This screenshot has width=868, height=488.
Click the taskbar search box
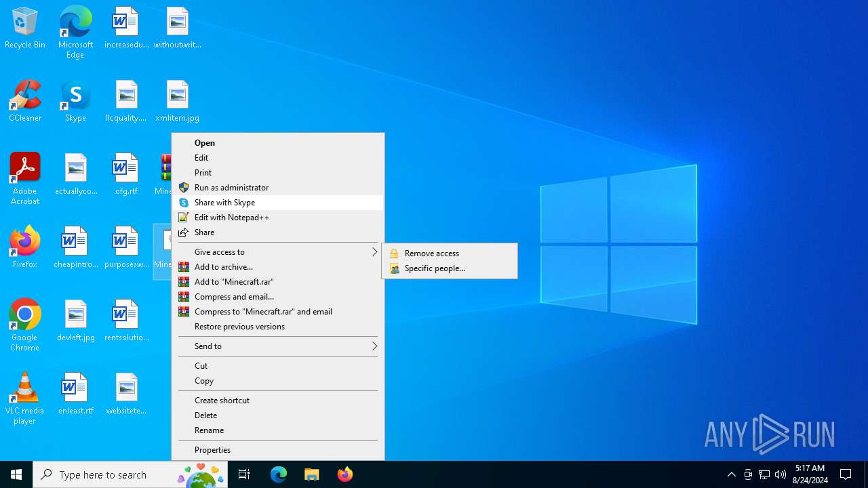coord(130,474)
